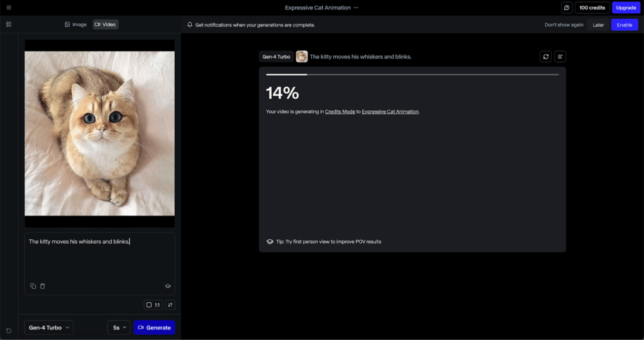This screenshot has width=644, height=340.
Task: Click the notification bell icon
Action: pyautogui.click(x=190, y=25)
